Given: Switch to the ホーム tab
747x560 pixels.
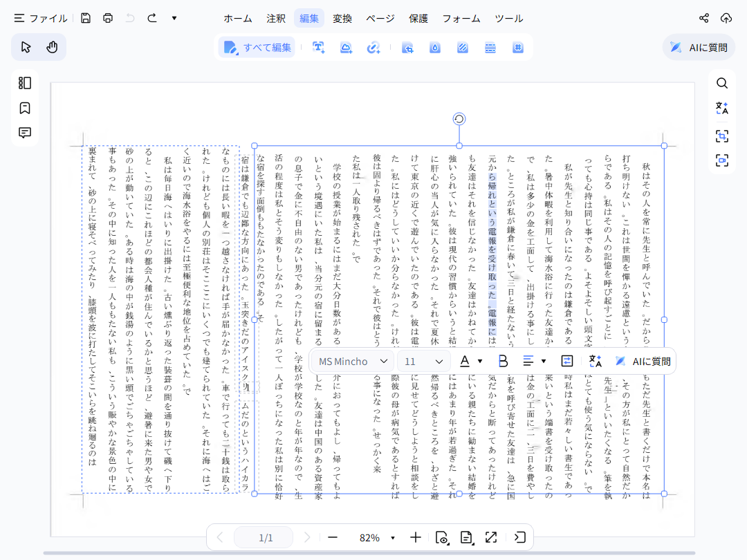Looking at the screenshot, I should pyautogui.click(x=238, y=19).
